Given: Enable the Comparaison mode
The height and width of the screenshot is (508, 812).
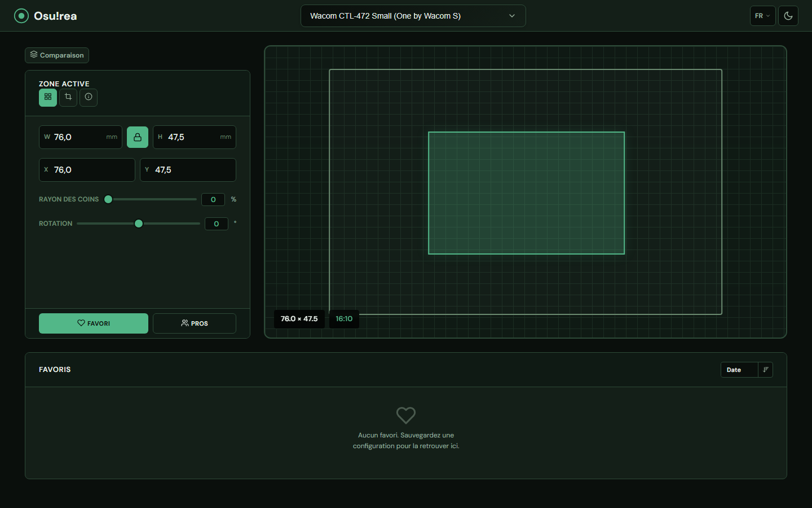Looking at the screenshot, I should 56,55.
